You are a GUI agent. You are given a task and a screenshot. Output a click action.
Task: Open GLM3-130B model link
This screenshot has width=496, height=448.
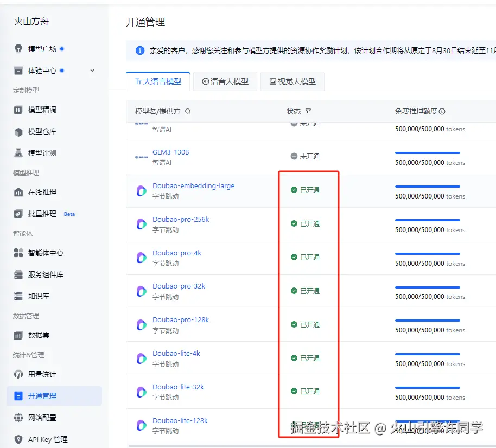coord(171,152)
